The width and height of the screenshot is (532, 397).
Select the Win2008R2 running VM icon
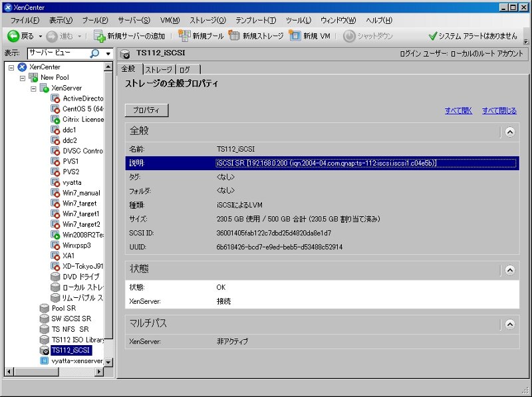pos(55,235)
